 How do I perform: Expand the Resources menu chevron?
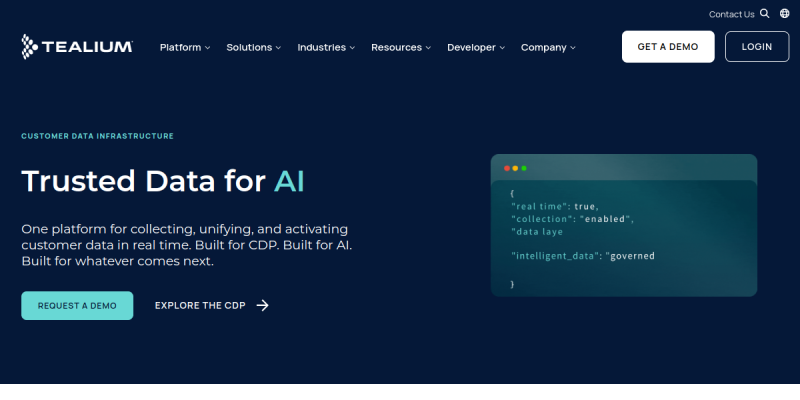429,48
